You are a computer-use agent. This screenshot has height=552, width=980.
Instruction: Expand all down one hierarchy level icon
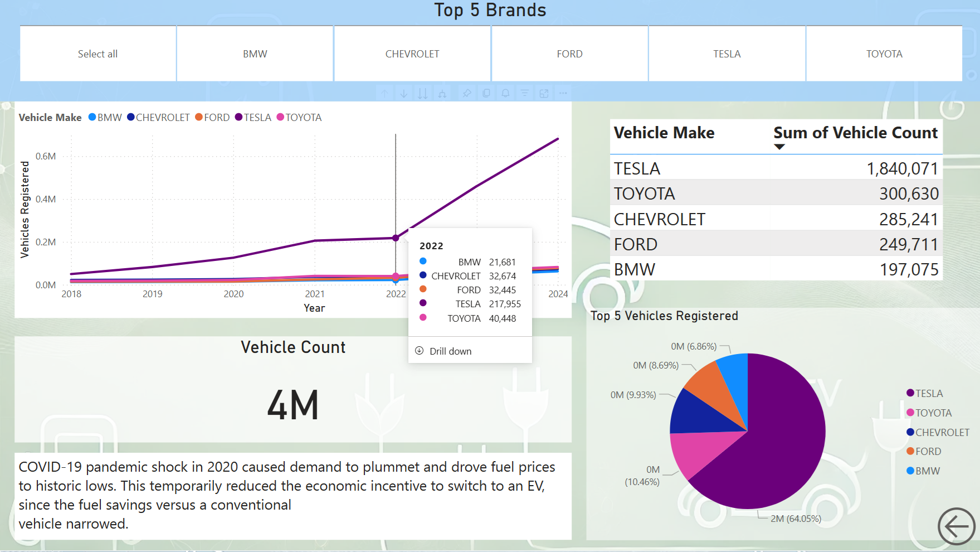coord(442,94)
